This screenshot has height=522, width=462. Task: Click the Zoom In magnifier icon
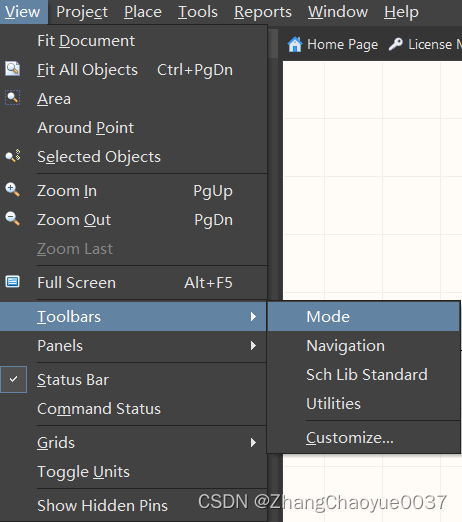tap(13, 190)
